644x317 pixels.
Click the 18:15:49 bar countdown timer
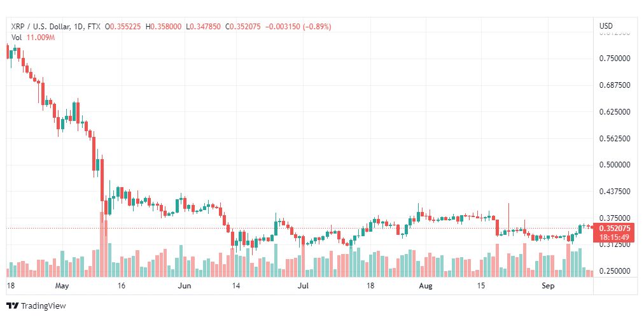pos(615,237)
